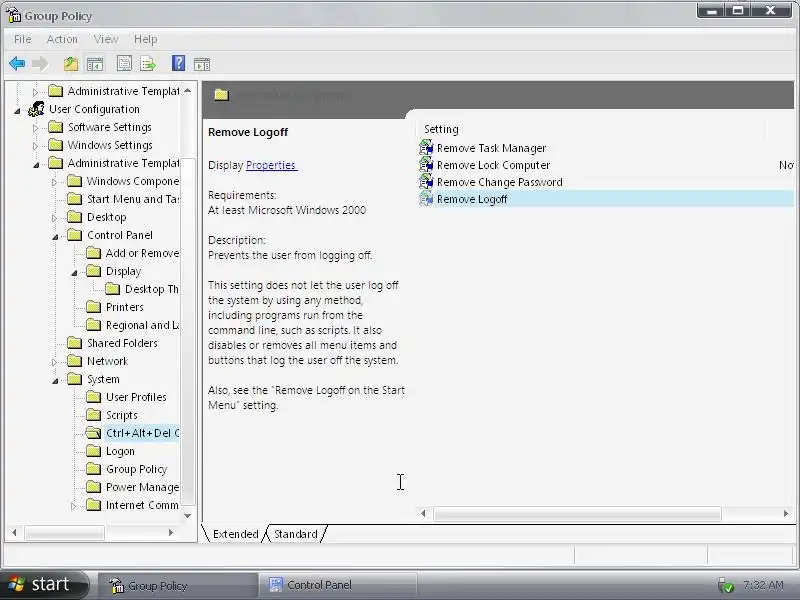Click the folder icon in the details header
Viewport: 800px width, 600px height.
221,94
